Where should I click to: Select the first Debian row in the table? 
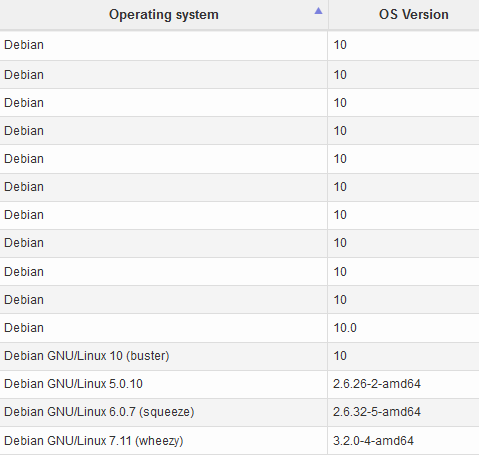pos(239,45)
